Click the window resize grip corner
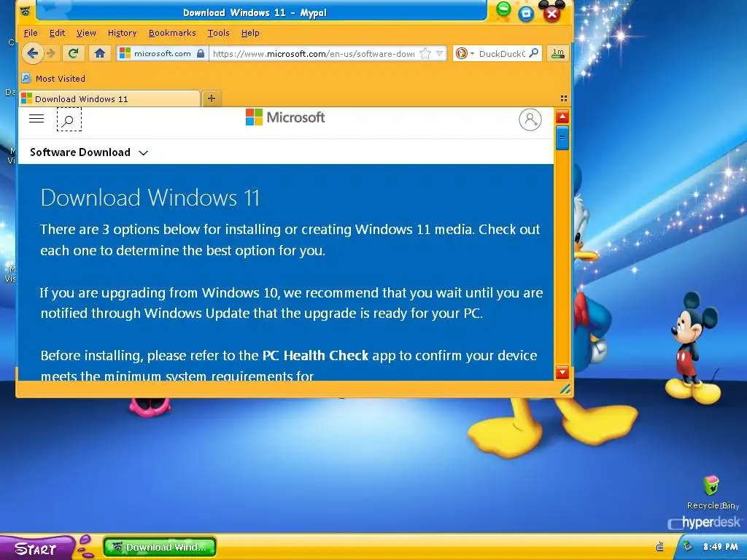747x560 pixels. (x=565, y=389)
